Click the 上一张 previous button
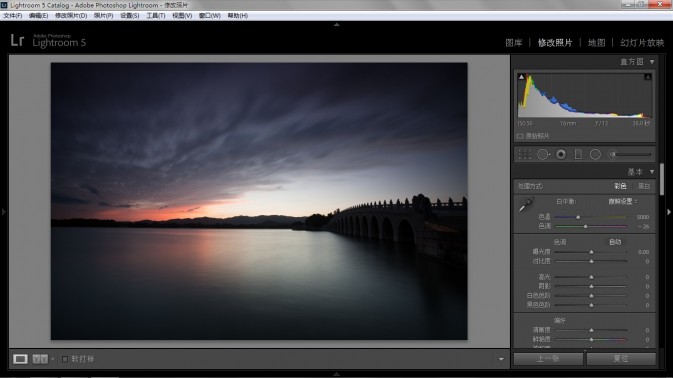Viewport: 673px width, 378px height. [x=548, y=358]
